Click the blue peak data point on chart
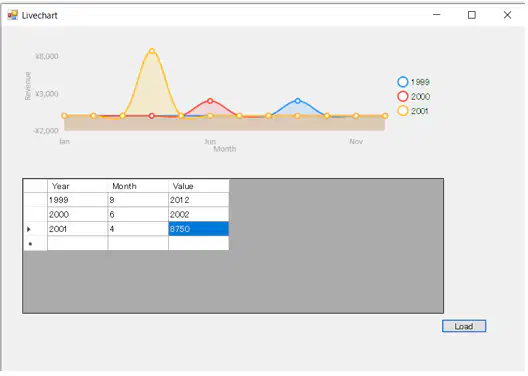The height and width of the screenshot is (376, 528). 298,101
